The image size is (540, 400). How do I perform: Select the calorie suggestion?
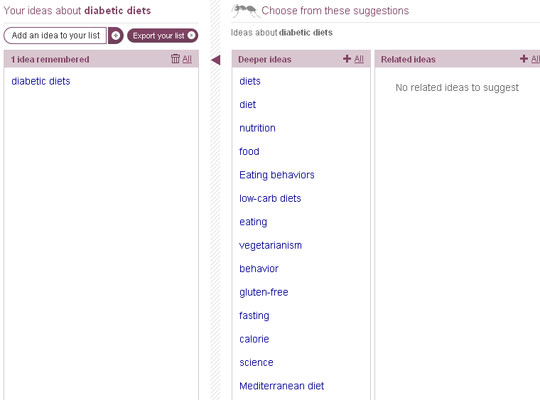[x=254, y=339]
